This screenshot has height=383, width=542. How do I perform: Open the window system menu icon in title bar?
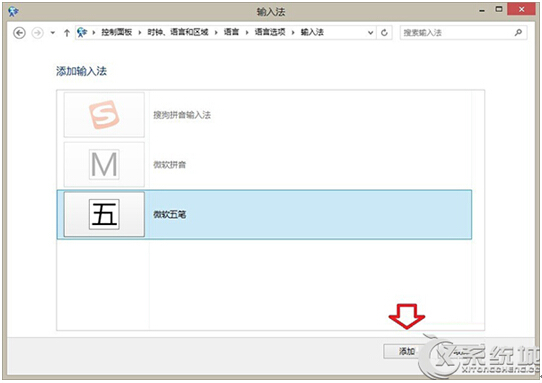pos(13,11)
